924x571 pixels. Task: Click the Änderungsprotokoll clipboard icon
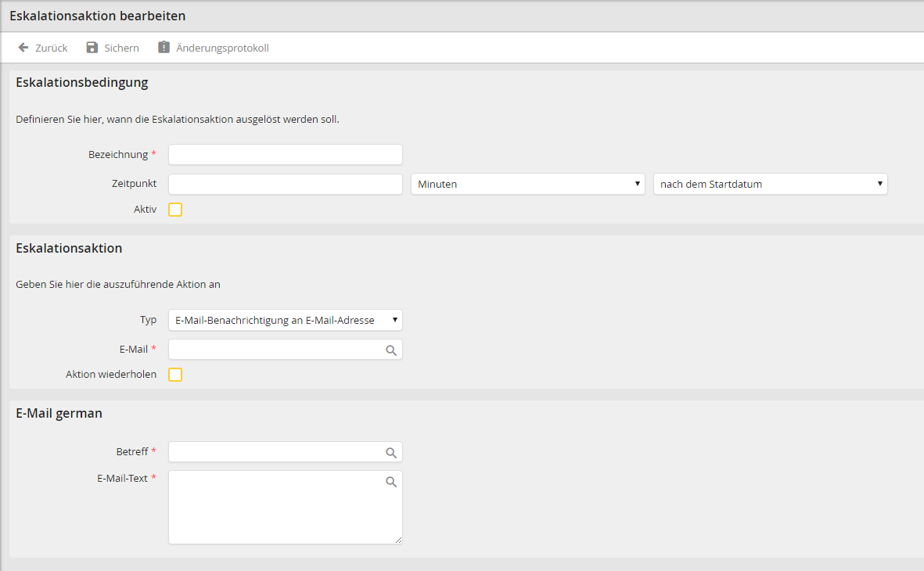164,48
